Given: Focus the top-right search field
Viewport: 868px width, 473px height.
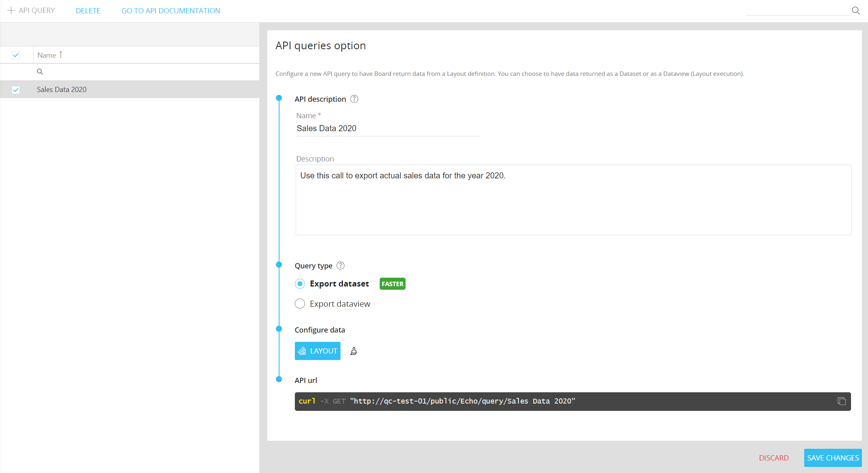Looking at the screenshot, I should tap(798, 10).
